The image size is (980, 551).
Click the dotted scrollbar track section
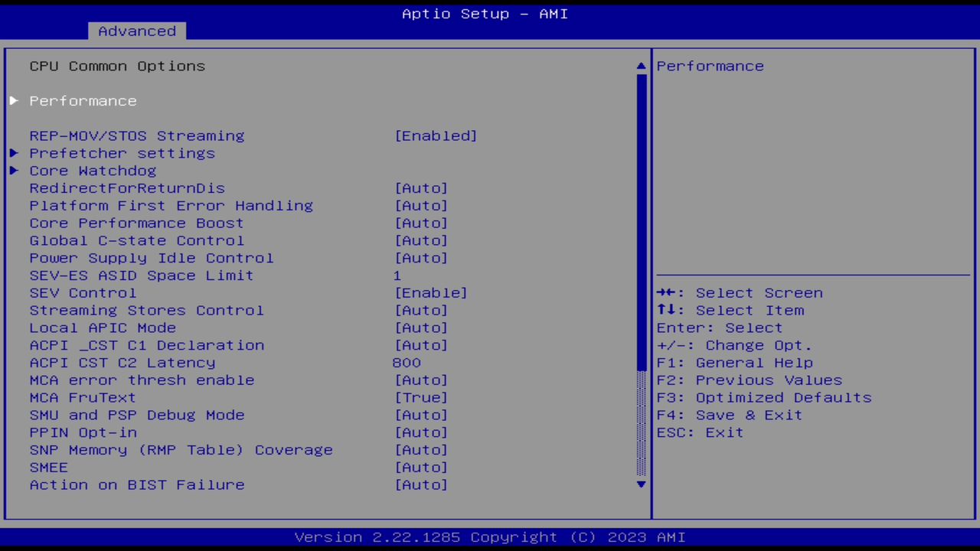pos(642,423)
